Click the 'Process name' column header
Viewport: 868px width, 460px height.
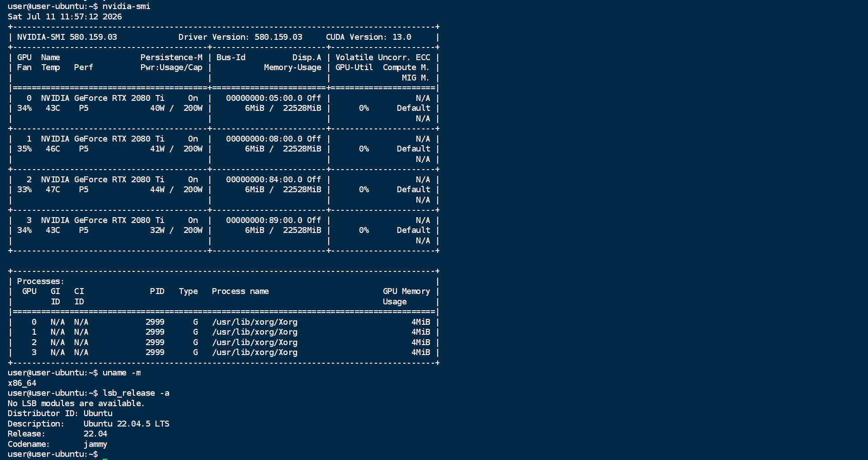point(240,291)
